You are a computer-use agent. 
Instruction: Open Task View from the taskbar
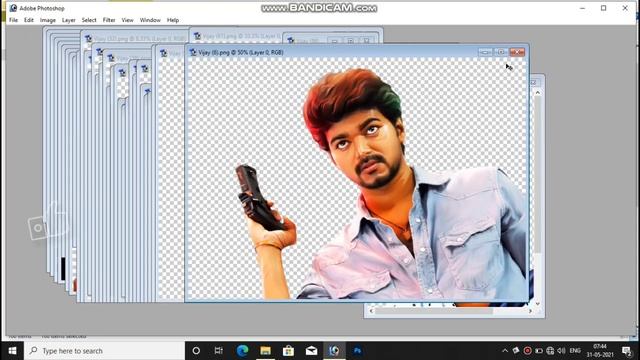click(219, 351)
